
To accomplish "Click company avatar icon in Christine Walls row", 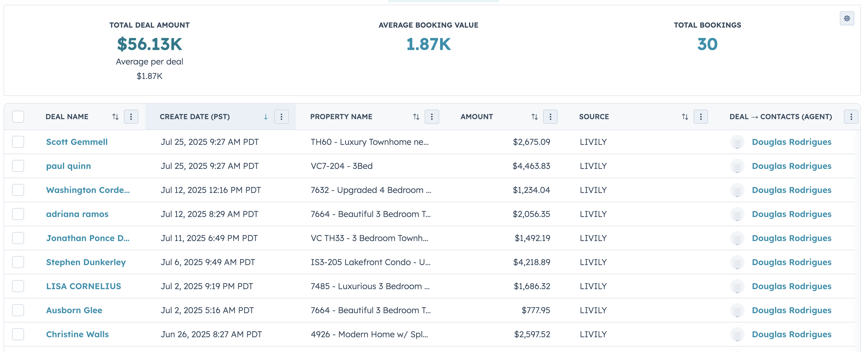I will pyautogui.click(x=737, y=335).
